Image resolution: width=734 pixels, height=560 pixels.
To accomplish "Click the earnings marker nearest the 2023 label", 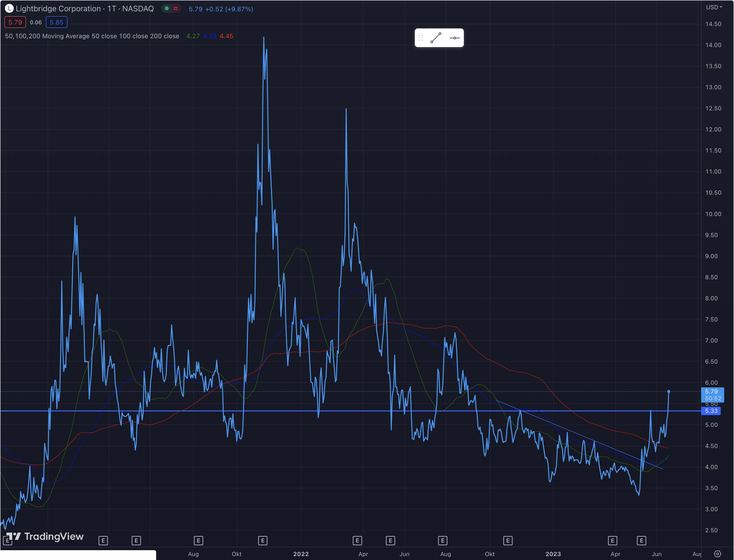I will coord(508,540).
